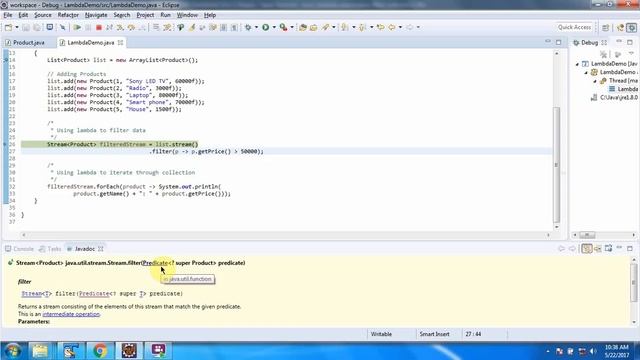Open the Navigate menu
The image size is (640, 360).
point(96,15)
